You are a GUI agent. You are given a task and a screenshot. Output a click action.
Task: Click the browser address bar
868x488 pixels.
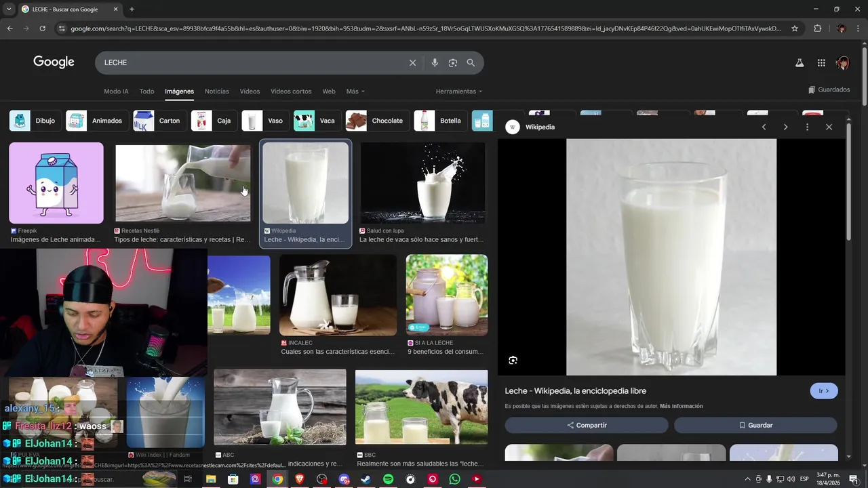[426, 28]
